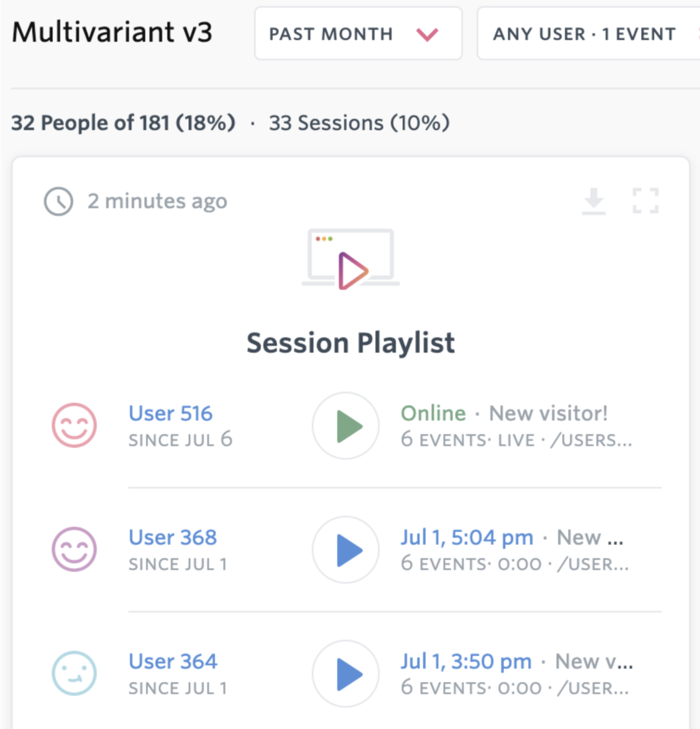Click the Session Playlist laptop illustration
This screenshot has height=729, width=700.
coord(351,259)
